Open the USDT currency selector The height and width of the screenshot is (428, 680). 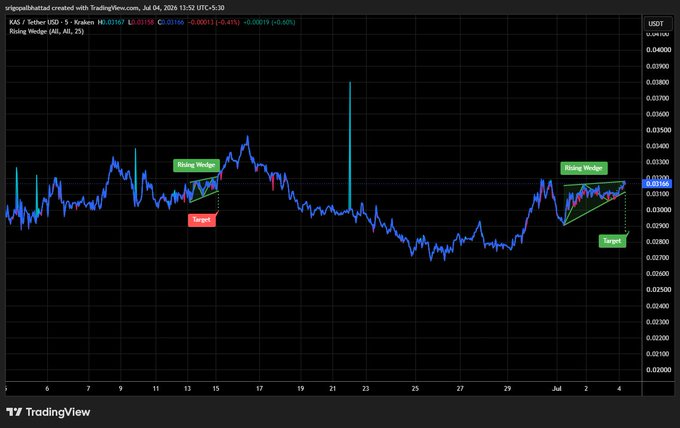point(655,23)
